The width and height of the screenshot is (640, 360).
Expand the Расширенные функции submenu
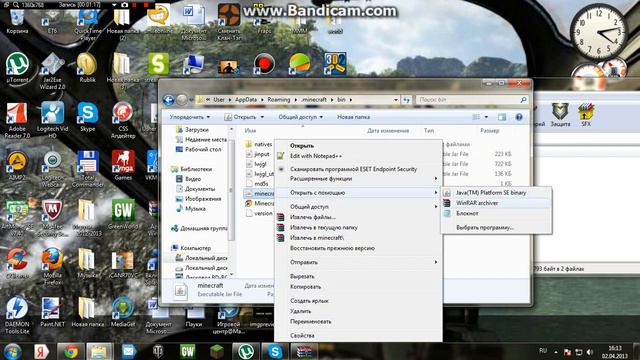pyautogui.click(x=358, y=179)
